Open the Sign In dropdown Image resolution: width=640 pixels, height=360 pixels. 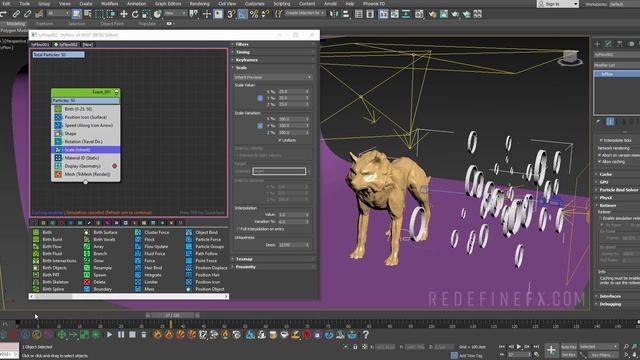coord(558,4)
